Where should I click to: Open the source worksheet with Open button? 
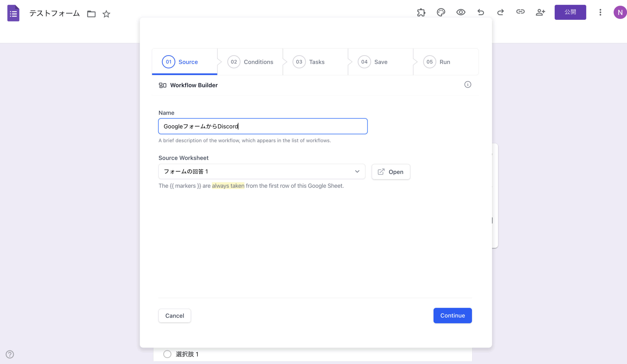(391, 172)
